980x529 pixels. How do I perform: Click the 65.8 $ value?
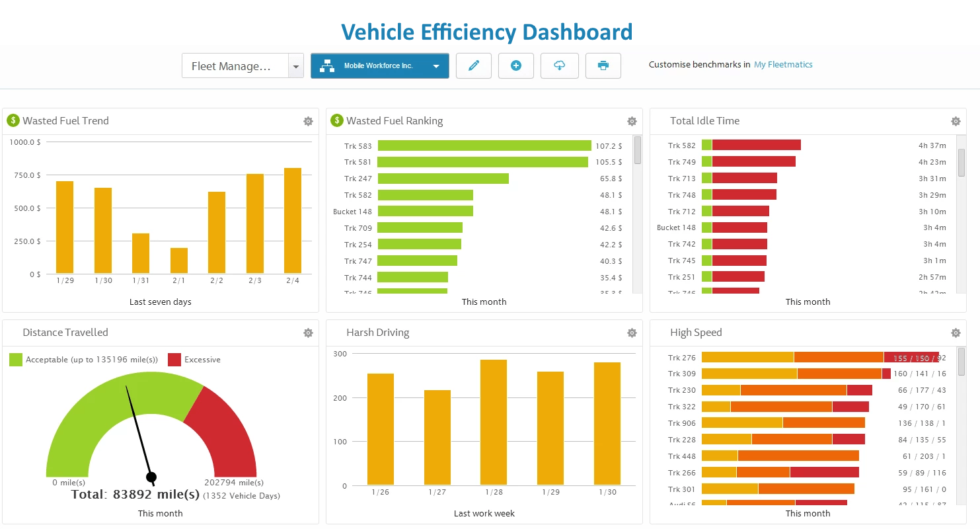[611, 179]
